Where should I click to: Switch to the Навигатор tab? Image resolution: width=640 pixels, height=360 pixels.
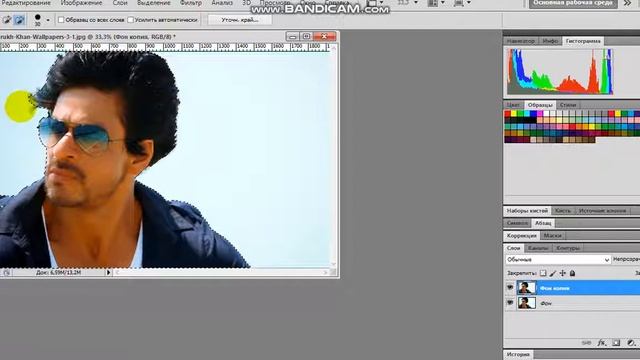tap(520, 41)
